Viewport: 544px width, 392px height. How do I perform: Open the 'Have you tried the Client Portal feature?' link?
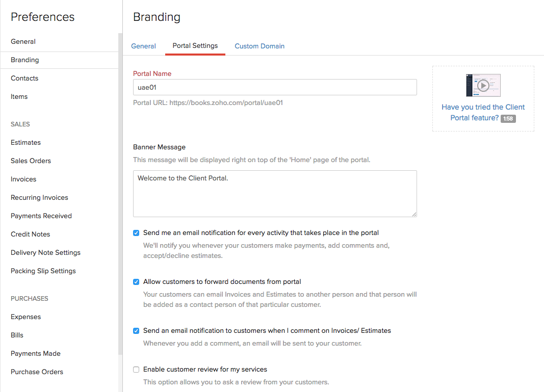pos(482,112)
